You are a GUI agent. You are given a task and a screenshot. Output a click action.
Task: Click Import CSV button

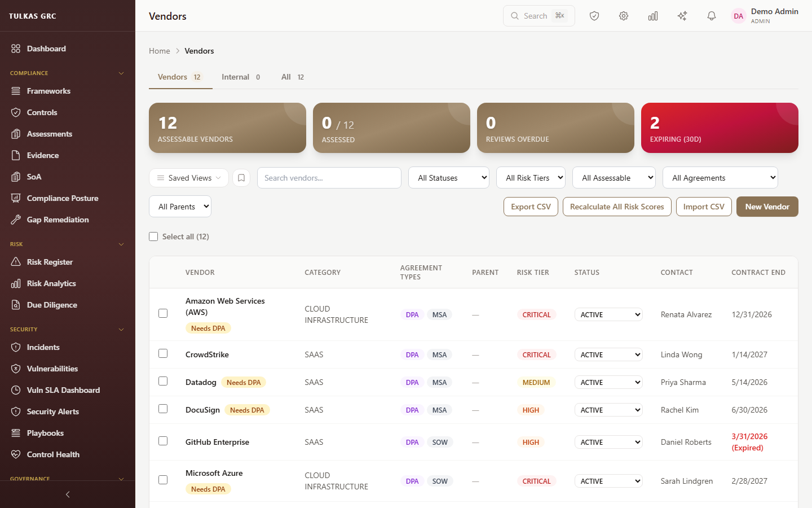click(704, 207)
